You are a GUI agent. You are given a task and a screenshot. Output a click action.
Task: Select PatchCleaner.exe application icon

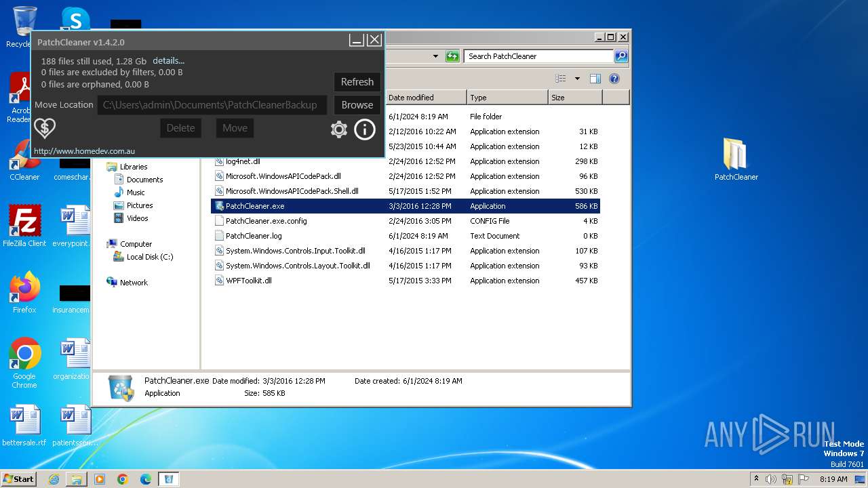point(220,206)
